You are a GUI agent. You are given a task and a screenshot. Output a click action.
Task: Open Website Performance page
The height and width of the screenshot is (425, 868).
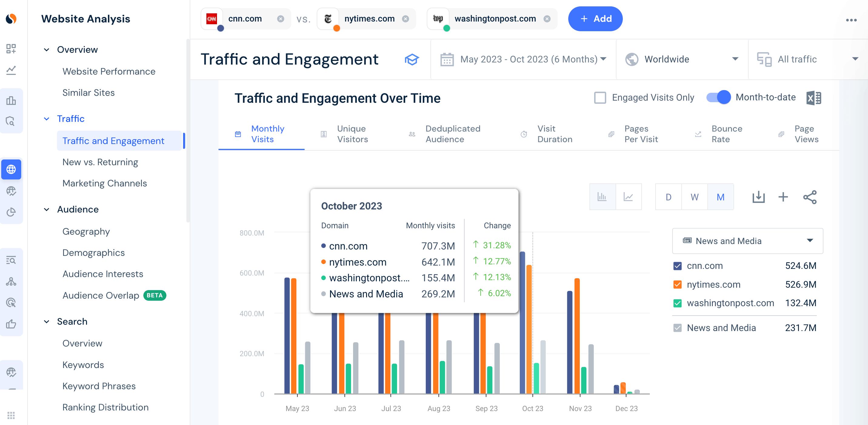point(109,72)
